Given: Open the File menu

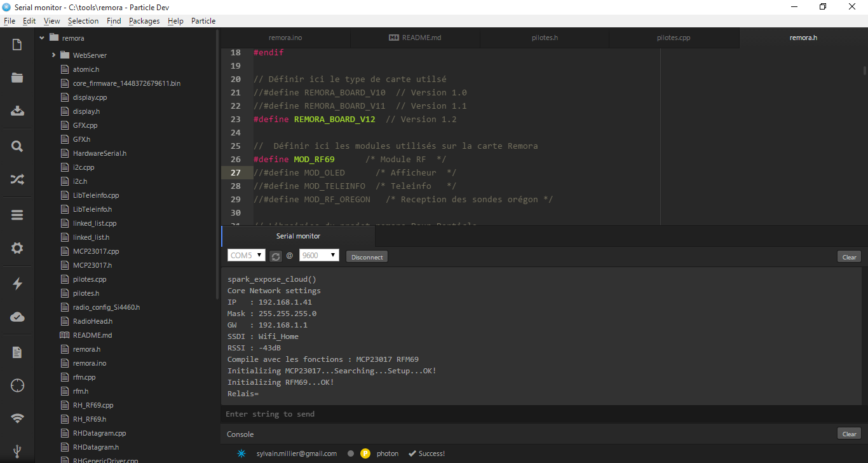Looking at the screenshot, I should (9, 21).
